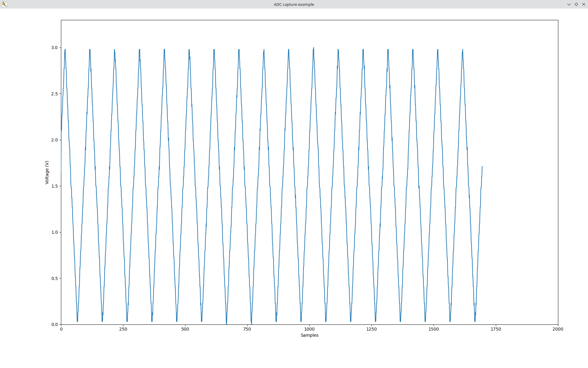Click the tallest waveform peak near sample 1000

click(x=314, y=48)
